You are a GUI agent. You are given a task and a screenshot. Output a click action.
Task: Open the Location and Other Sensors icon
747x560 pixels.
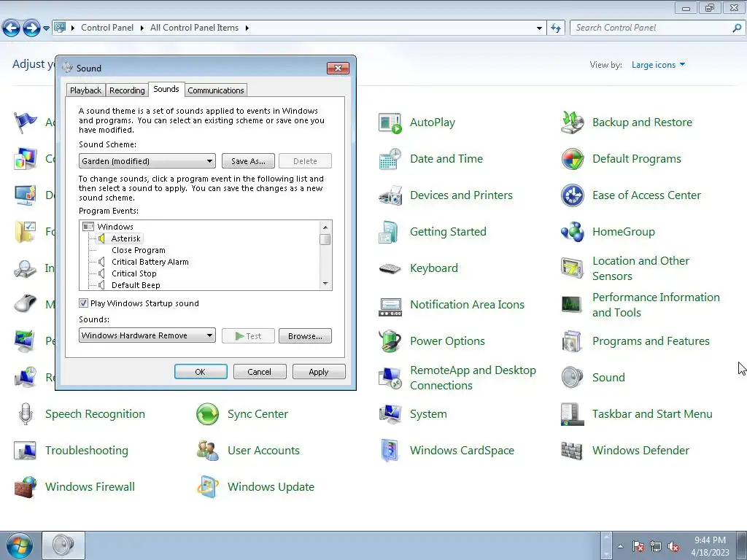coord(573,268)
